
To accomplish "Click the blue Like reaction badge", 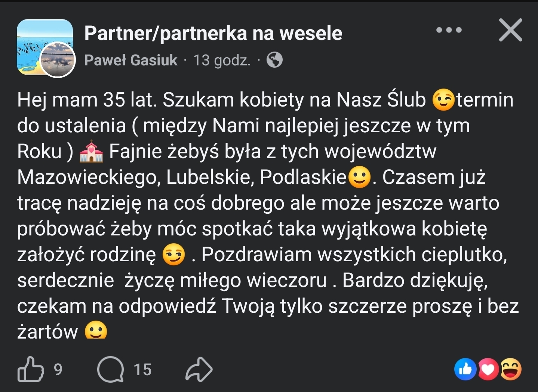I will (465, 369).
